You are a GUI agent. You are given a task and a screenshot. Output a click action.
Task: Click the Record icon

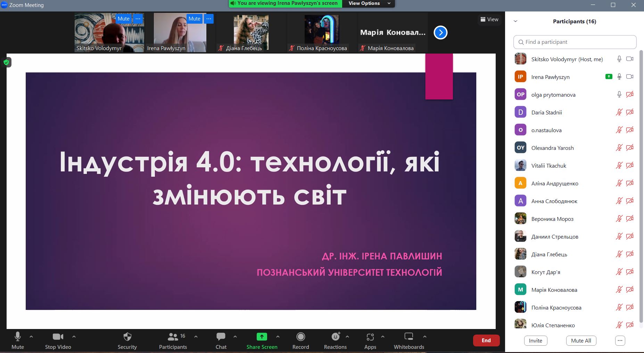pyautogui.click(x=300, y=337)
